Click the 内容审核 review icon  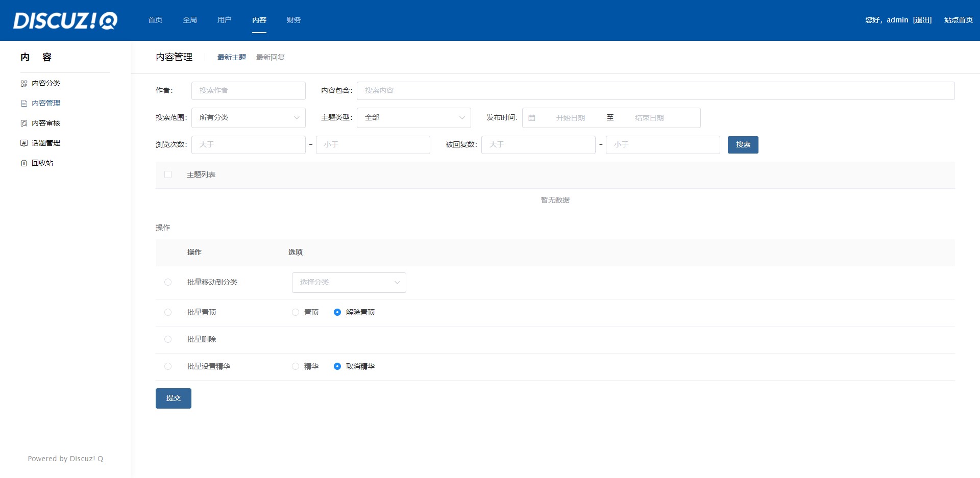click(x=24, y=123)
